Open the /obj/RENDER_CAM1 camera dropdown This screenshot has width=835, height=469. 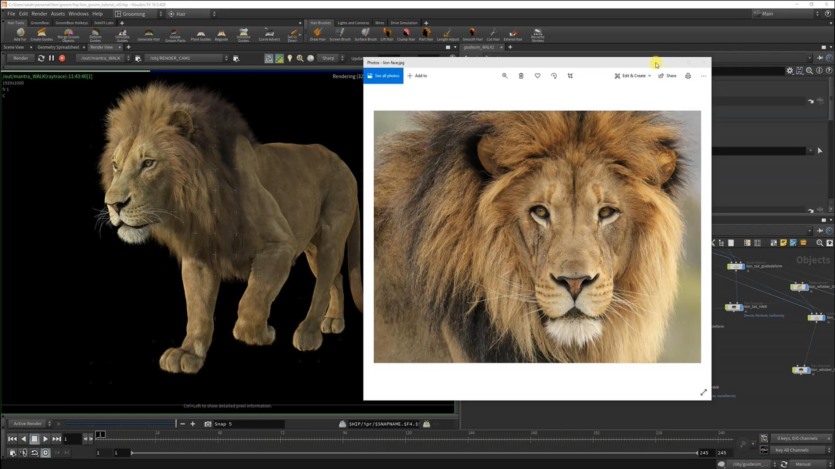tap(186, 58)
